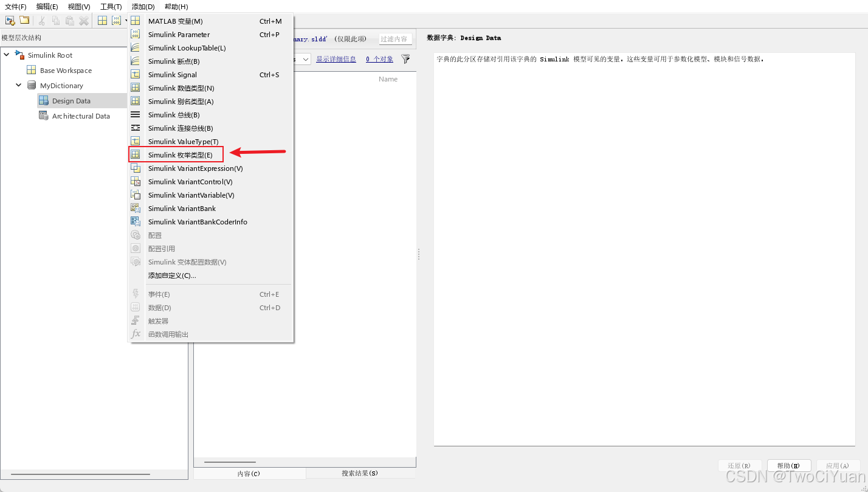
Task: Choose Simulink 数值类型(N) from menu
Action: point(210,88)
